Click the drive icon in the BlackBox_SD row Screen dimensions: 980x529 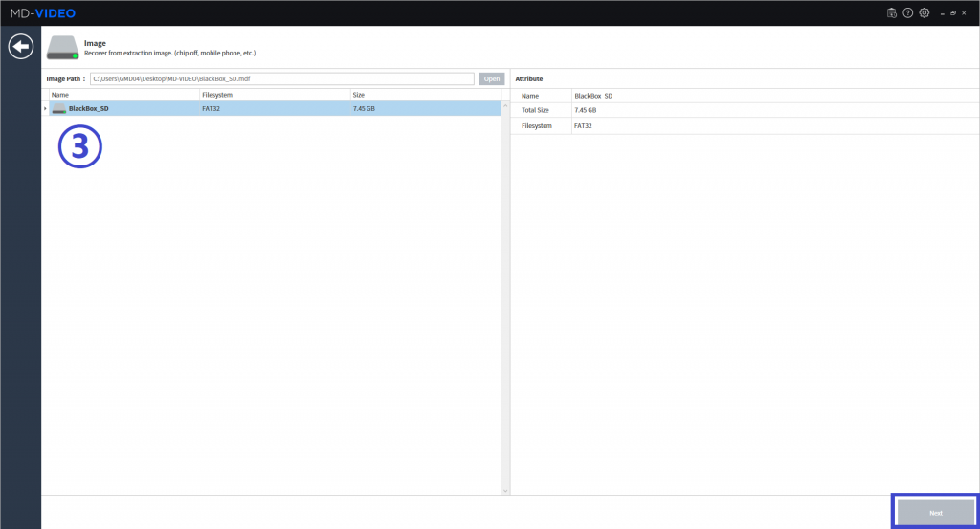[59, 109]
